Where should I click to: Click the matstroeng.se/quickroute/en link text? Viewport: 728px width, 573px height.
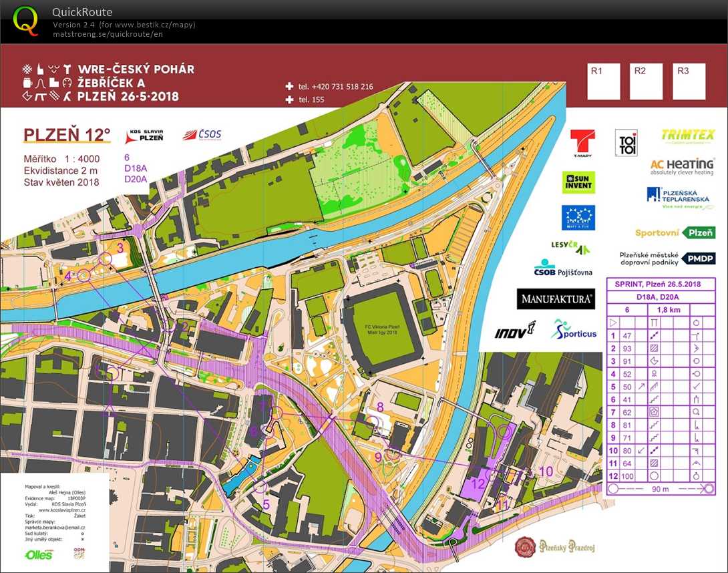[x=108, y=33]
